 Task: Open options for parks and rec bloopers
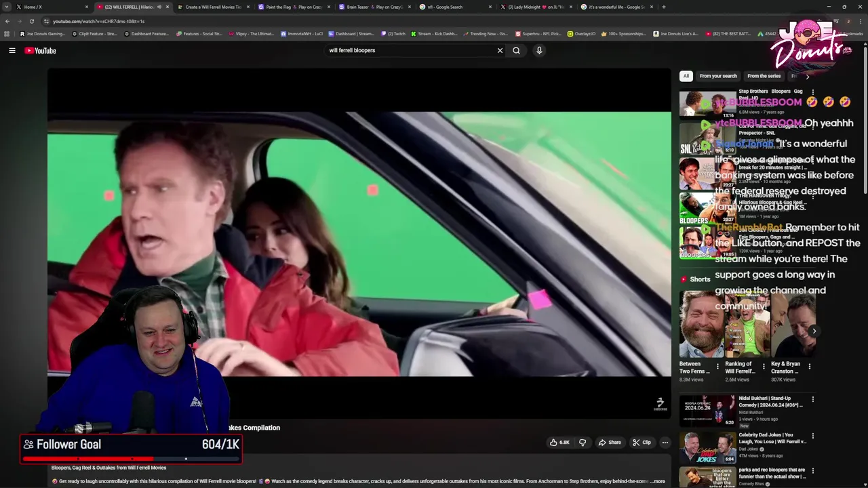tap(812, 470)
